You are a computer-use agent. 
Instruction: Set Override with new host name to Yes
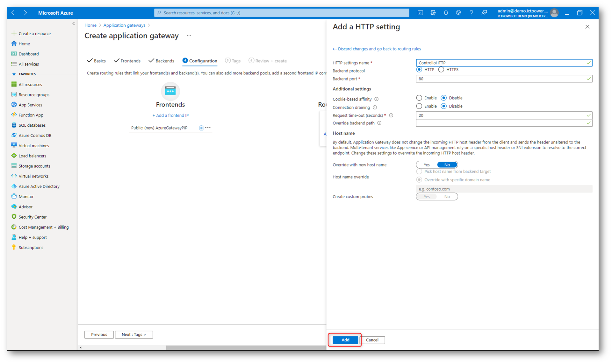[x=427, y=164]
